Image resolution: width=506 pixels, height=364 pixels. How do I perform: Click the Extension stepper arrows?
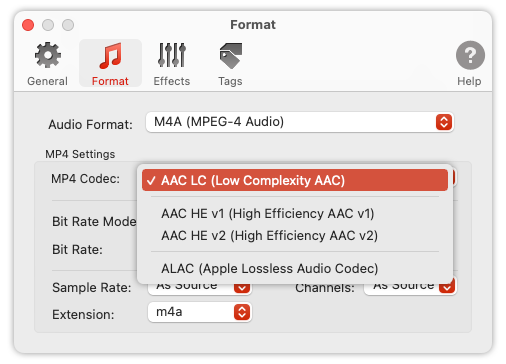click(242, 312)
